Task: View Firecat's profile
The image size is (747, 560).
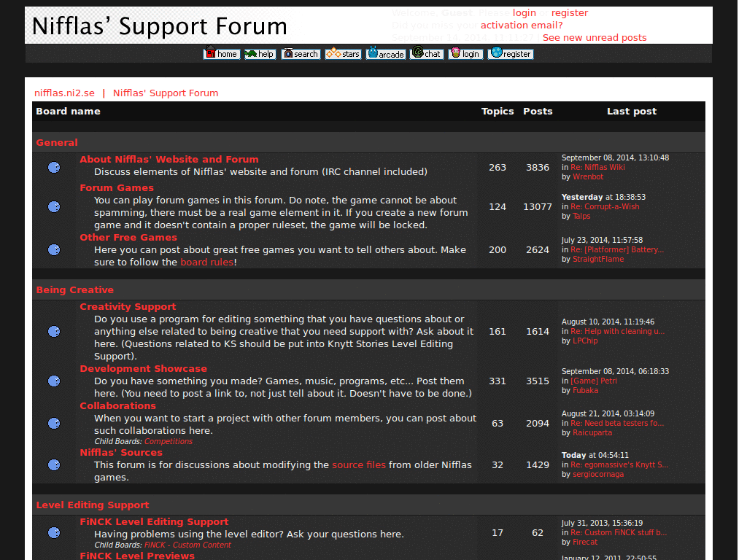Action: click(x=585, y=542)
